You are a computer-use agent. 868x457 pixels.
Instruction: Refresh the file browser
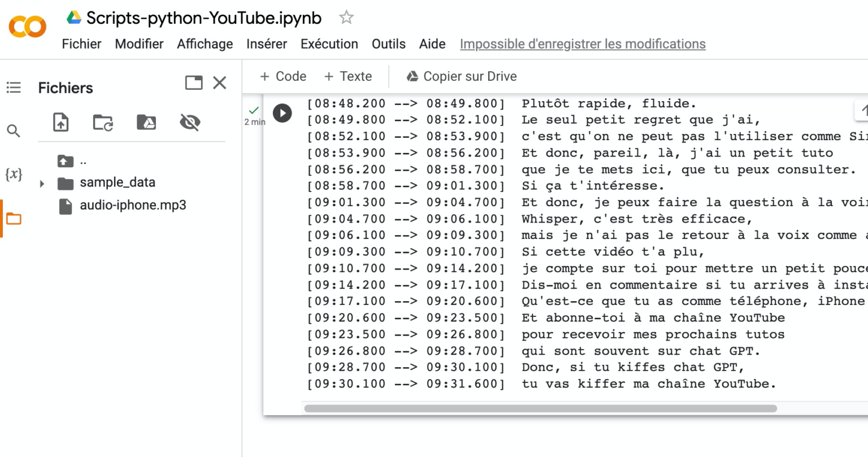tap(103, 122)
